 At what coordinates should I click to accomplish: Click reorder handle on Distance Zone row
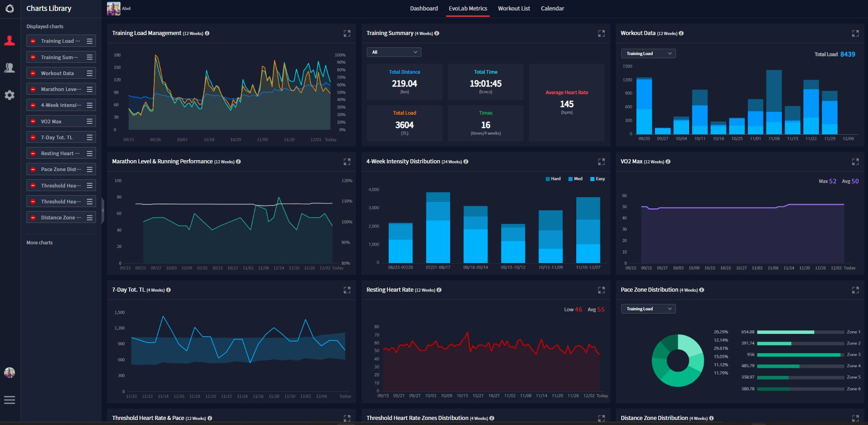point(90,218)
